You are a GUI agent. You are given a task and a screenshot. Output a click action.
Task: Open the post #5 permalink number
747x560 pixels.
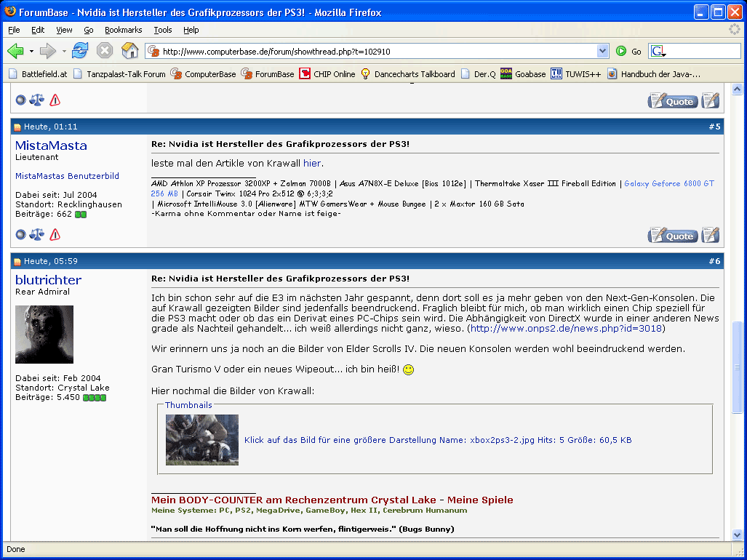pyautogui.click(x=714, y=127)
